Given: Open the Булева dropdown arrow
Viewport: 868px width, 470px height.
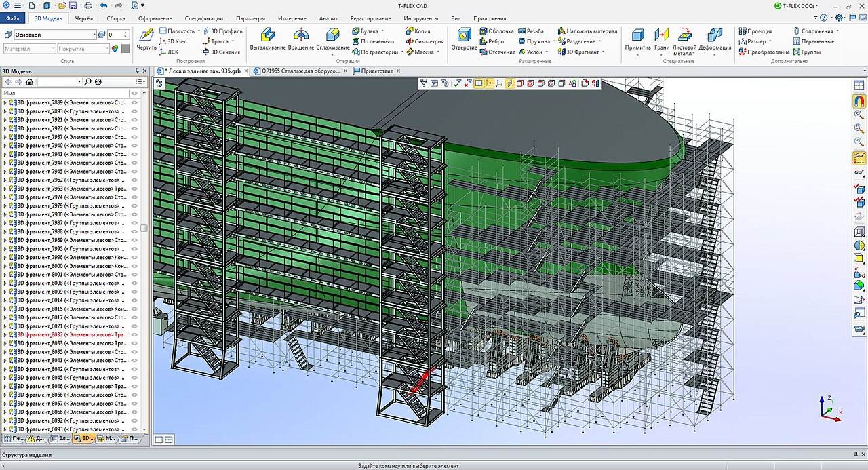Looking at the screenshot, I should pos(382,31).
